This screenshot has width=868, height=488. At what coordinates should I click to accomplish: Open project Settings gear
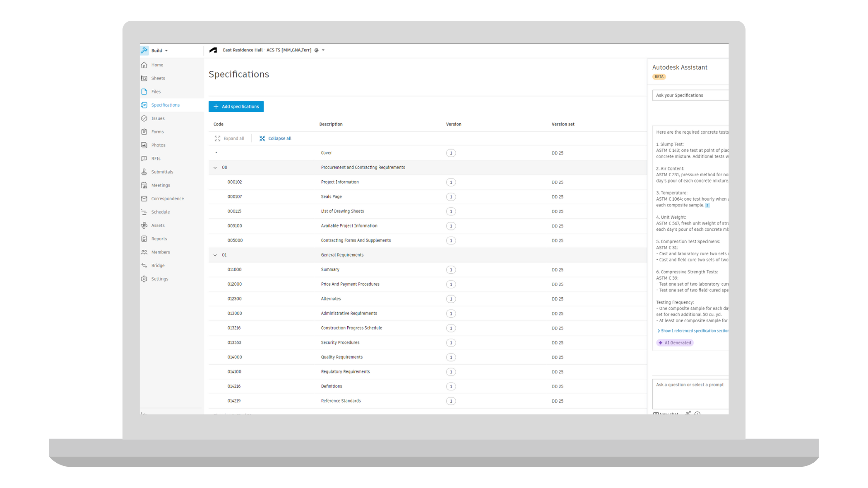click(x=144, y=279)
